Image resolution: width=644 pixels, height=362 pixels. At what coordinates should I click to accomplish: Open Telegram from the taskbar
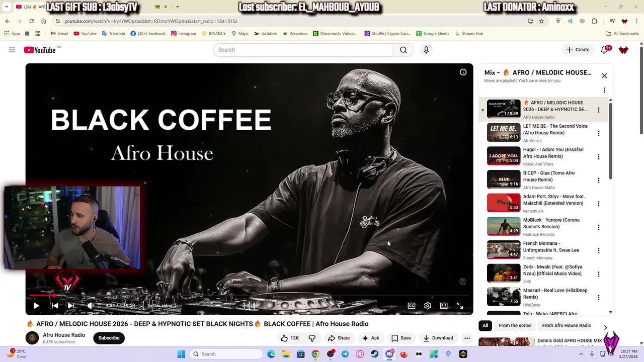[345, 354]
